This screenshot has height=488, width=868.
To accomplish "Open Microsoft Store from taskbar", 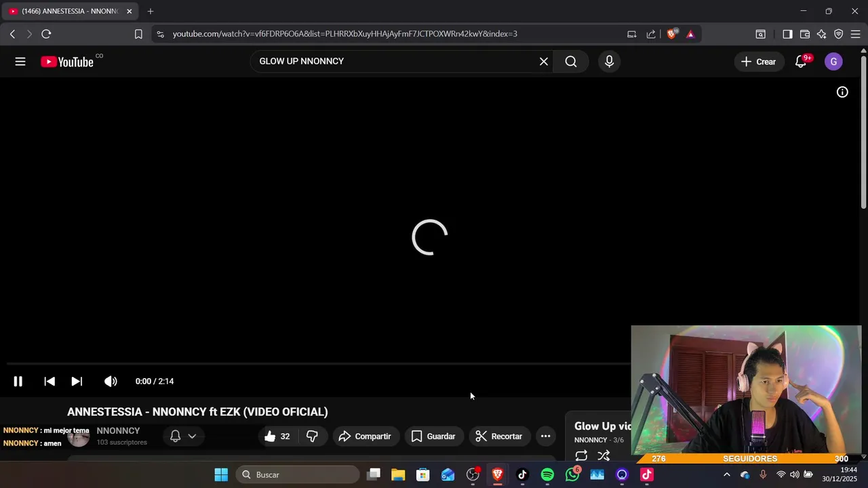I will pyautogui.click(x=423, y=475).
